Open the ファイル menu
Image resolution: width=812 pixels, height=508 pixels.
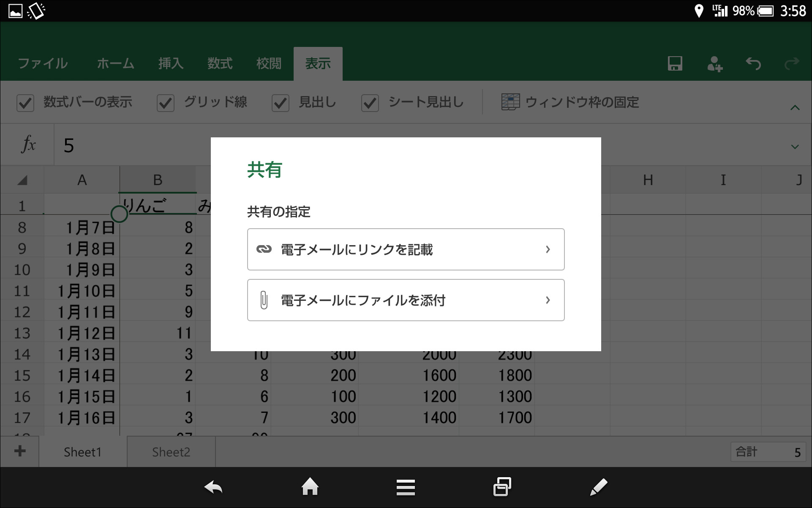[42, 63]
